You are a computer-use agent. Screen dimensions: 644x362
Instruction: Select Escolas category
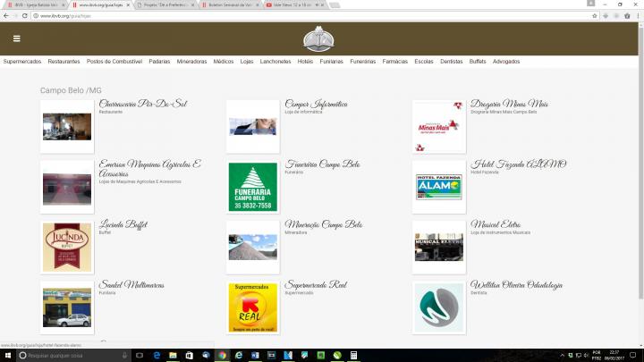pos(424,62)
